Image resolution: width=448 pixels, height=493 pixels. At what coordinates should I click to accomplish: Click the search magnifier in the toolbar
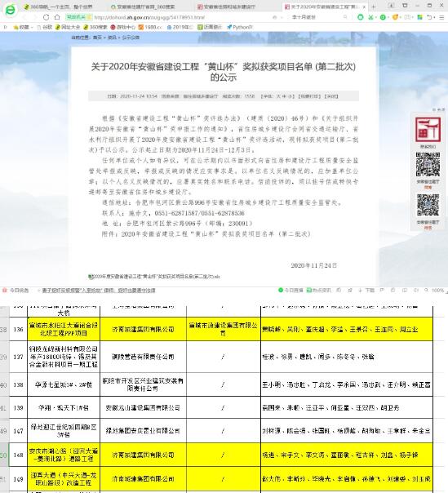[x=345, y=17]
